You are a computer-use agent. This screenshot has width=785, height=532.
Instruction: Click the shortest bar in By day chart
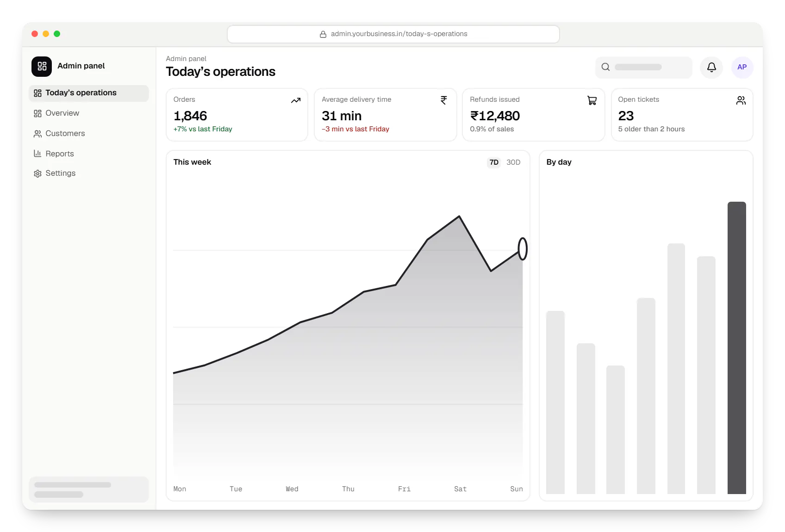coord(616,430)
